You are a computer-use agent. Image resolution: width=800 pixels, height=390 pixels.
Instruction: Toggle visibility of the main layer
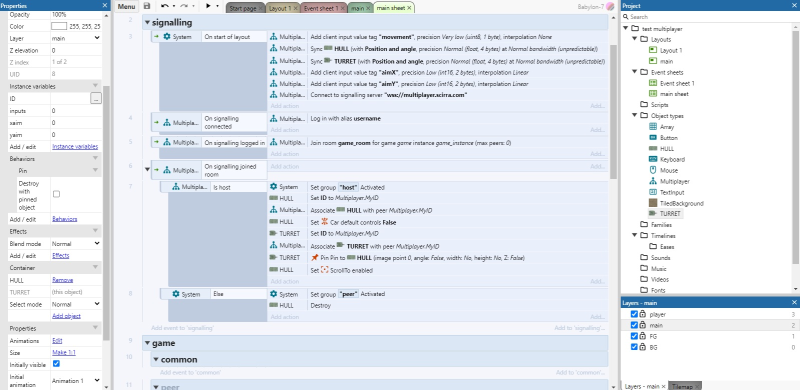click(634, 325)
